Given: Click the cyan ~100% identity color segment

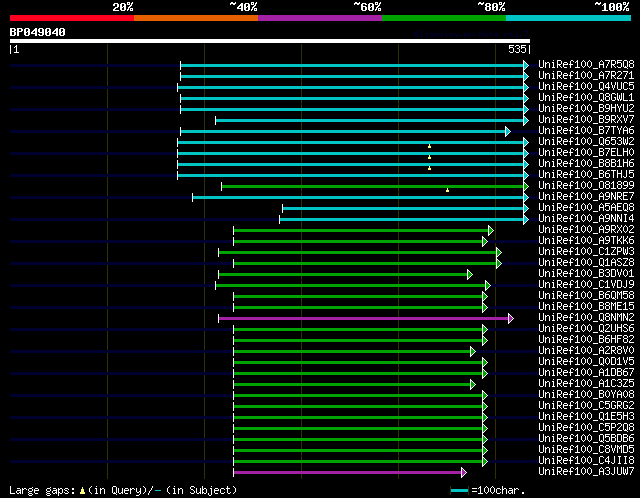Looking at the screenshot, I should pyautogui.click(x=568, y=18).
